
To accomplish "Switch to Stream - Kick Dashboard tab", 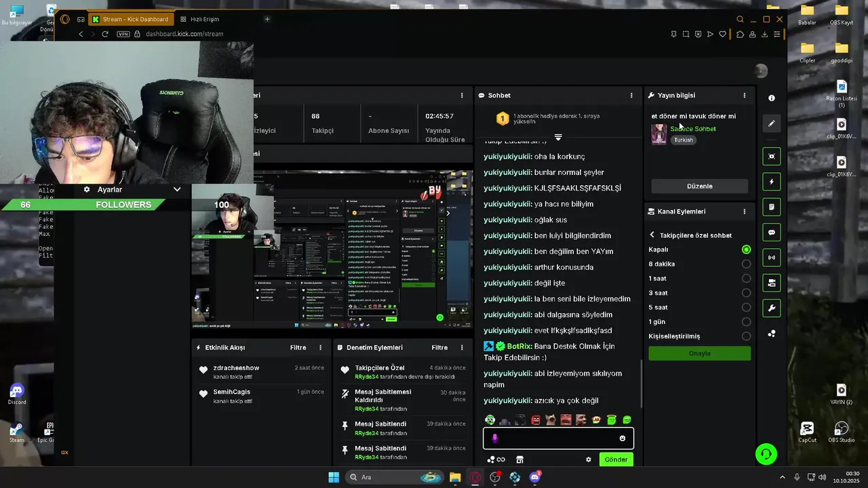I will (x=130, y=19).
